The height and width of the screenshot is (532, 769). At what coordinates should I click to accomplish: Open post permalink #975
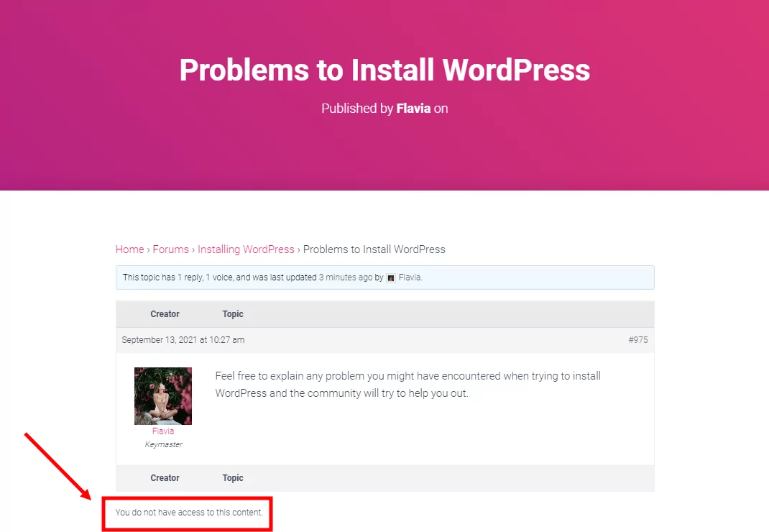click(638, 339)
